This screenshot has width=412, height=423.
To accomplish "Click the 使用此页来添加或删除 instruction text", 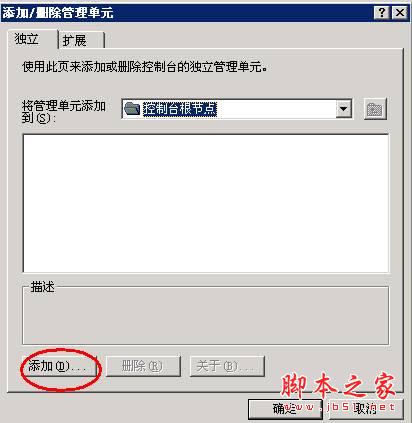I will [x=145, y=67].
